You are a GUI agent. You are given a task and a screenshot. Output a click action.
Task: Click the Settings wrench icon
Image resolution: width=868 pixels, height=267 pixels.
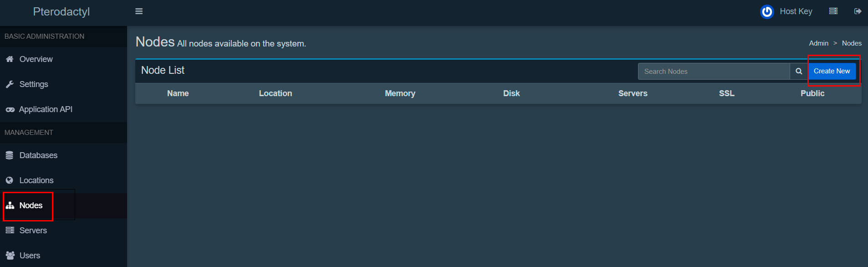pyautogui.click(x=10, y=84)
